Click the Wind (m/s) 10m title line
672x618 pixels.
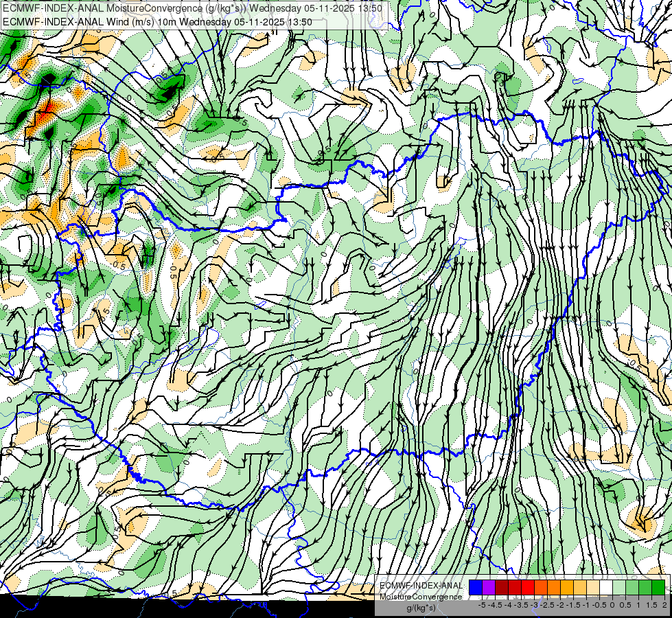click(x=157, y=22)
